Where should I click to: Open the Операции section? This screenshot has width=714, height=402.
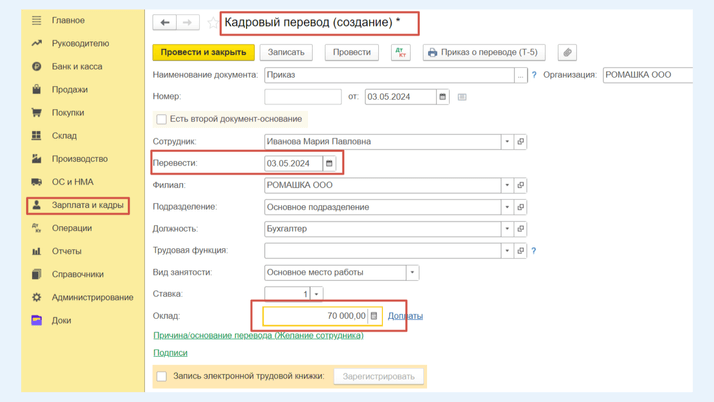(71, 228)
